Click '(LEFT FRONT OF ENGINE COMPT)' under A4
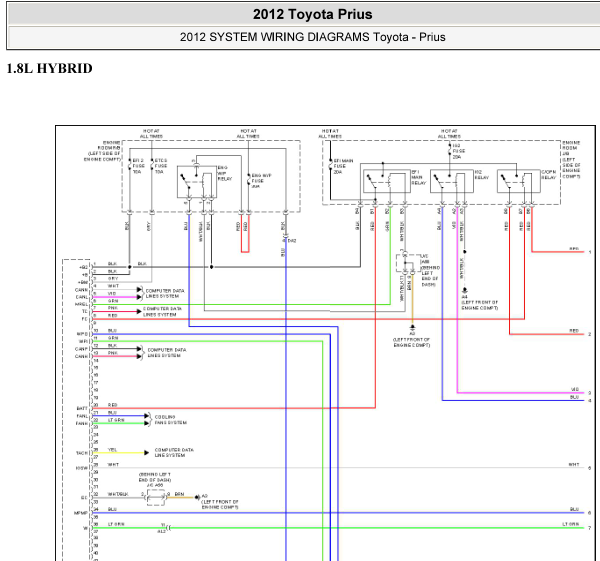This screenshot has width=600, height=561. (480, 305)
